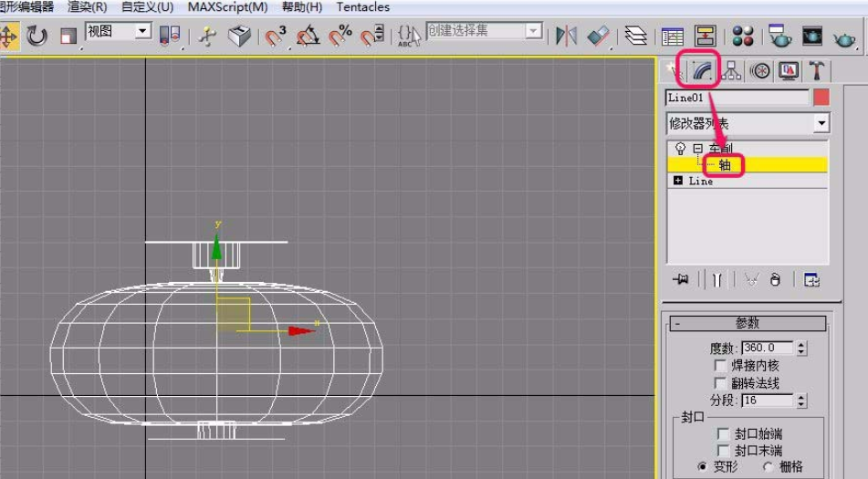Viewport: 868px width, 479px height.
Task: Enable the 焊接内核 checkbox
Action: pos(721,365)
